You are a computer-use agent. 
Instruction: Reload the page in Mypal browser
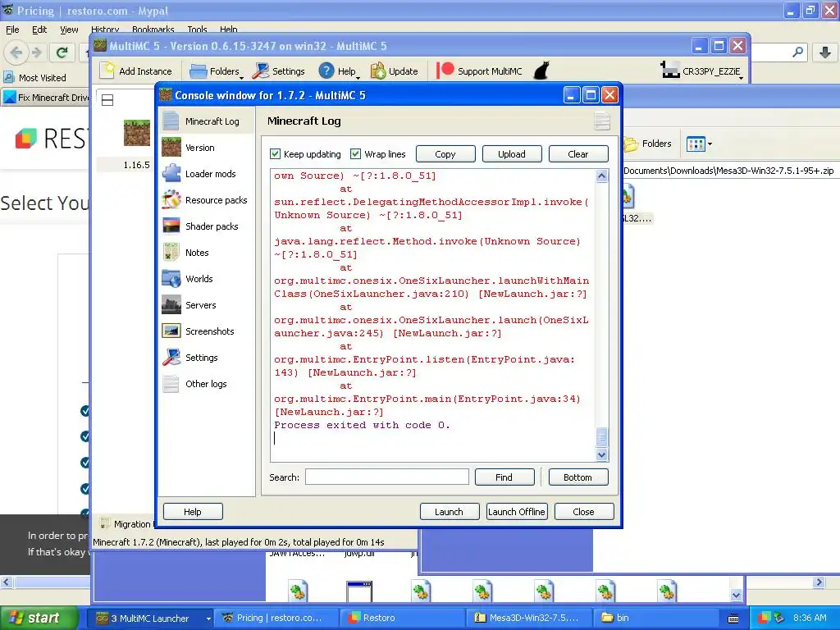(62, 52)
